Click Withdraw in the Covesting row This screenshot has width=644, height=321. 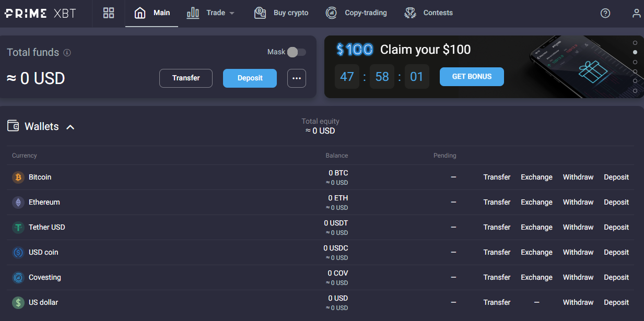click(x=578, y=278)
